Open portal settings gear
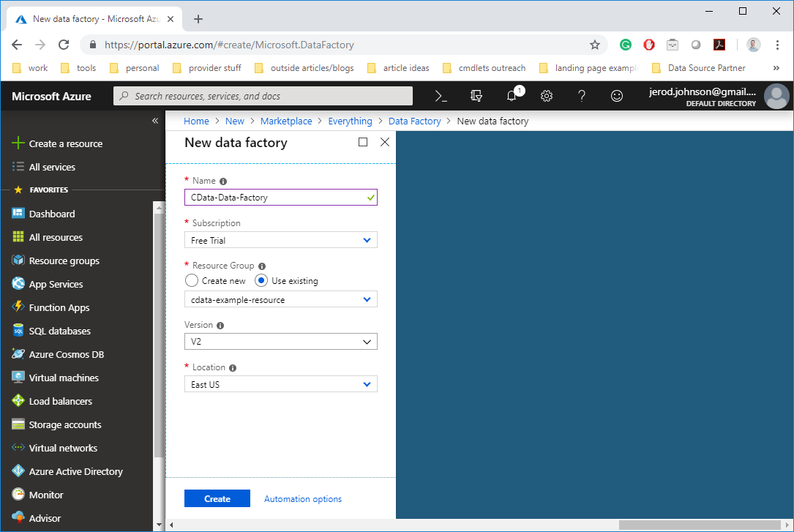This screenshot has width=794, height=532. (547, 96)
